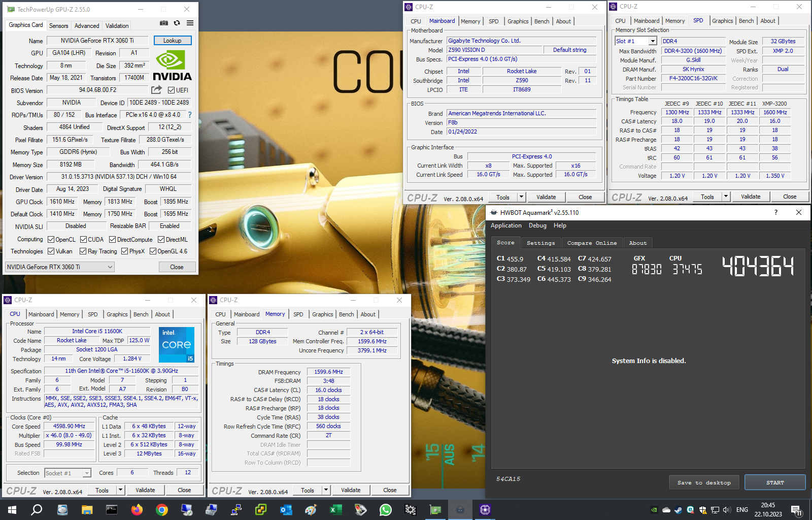The image size is (812, 520).
Task: Click the GPU-Z refresh icon
Action: click(x=177, y=23)
